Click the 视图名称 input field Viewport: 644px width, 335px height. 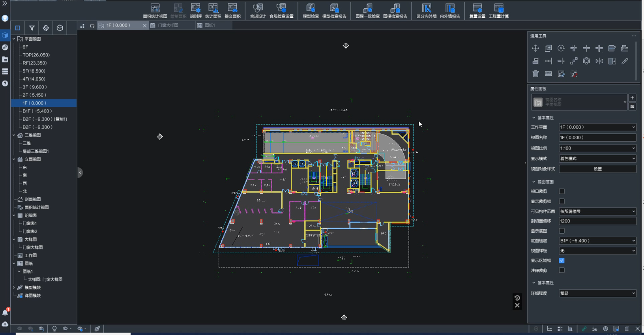pos(597,137)
